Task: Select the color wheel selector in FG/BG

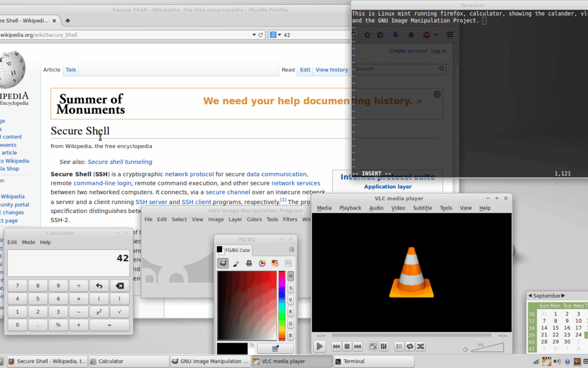Action: (262, 263)
